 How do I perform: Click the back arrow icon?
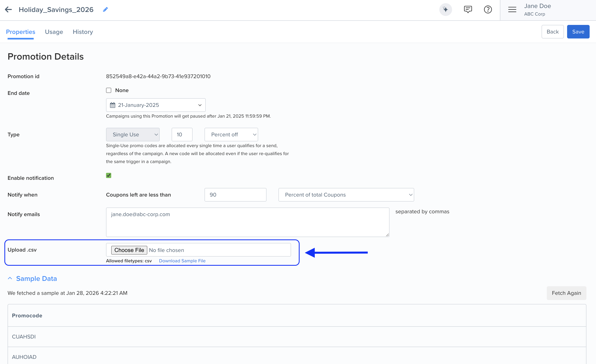[x=8, y=9]
